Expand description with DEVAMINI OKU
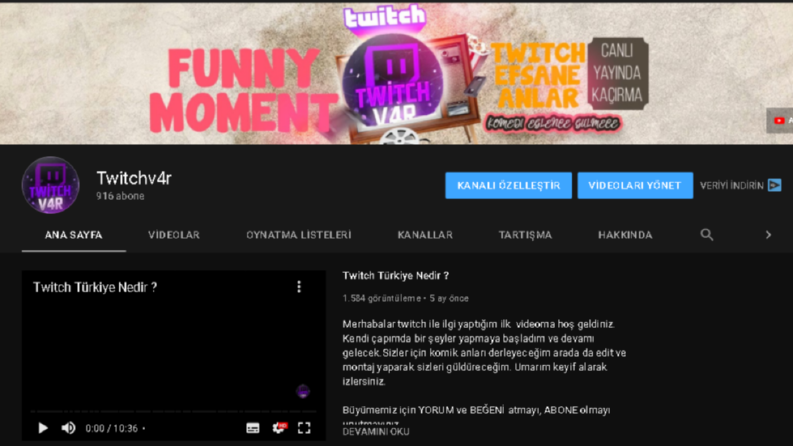The image size is (793, 446). point(376,431)
